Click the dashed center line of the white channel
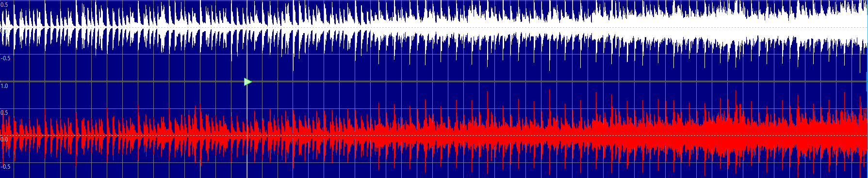 click(x=434, y=27)
